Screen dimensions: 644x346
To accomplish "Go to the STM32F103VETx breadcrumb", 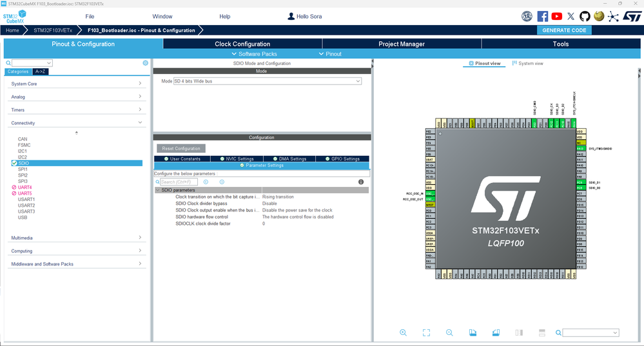I will click(x=53, y=30).
